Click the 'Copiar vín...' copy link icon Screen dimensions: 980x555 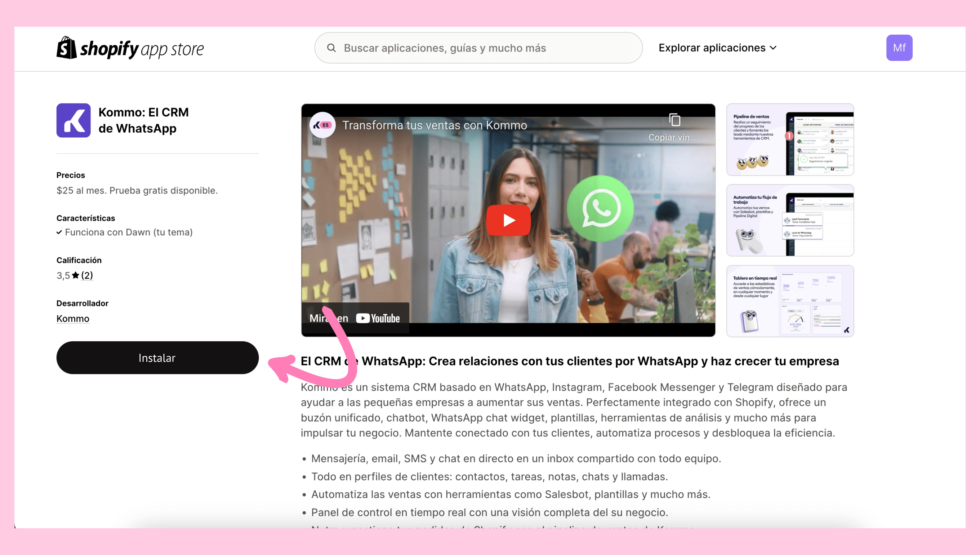point(674,120)
